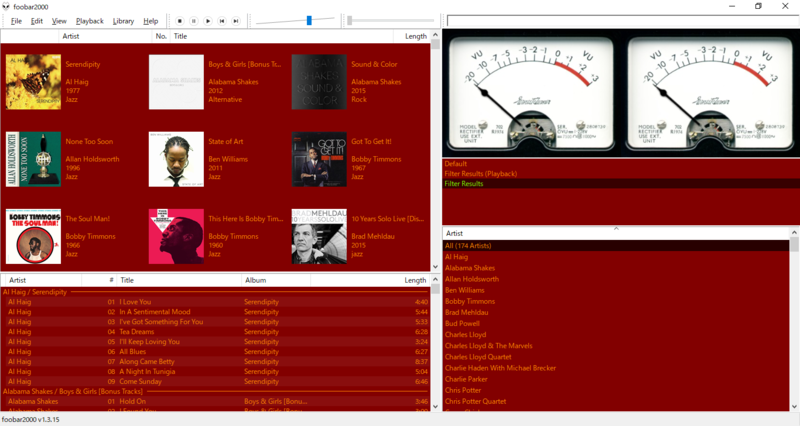
Task: Select the track All Blues
Action: [x=215, y=352]
